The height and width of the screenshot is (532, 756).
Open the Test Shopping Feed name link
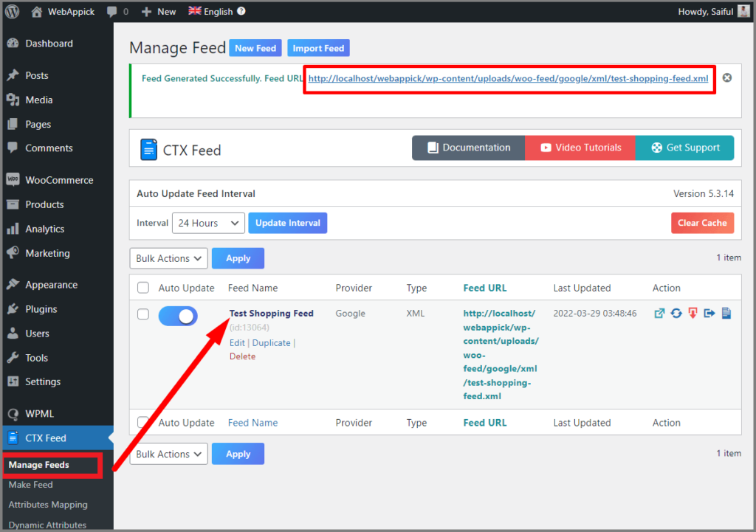pyautogui.click(x=272, y=314)
